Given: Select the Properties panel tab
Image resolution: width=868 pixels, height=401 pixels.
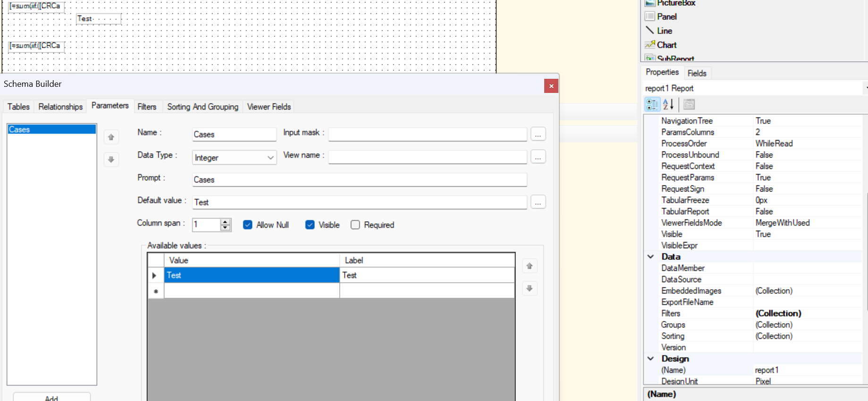Looking at the screenshot, I should click(x=662, y=72).
